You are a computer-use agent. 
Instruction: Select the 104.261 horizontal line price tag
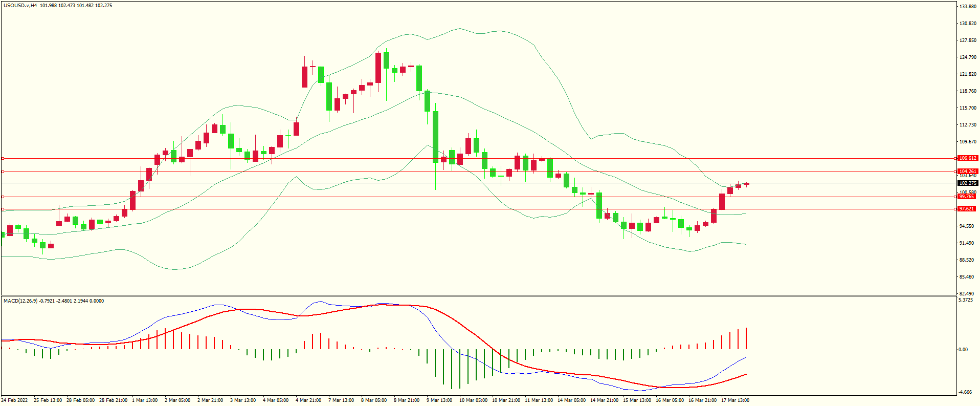tap(968, 172)
